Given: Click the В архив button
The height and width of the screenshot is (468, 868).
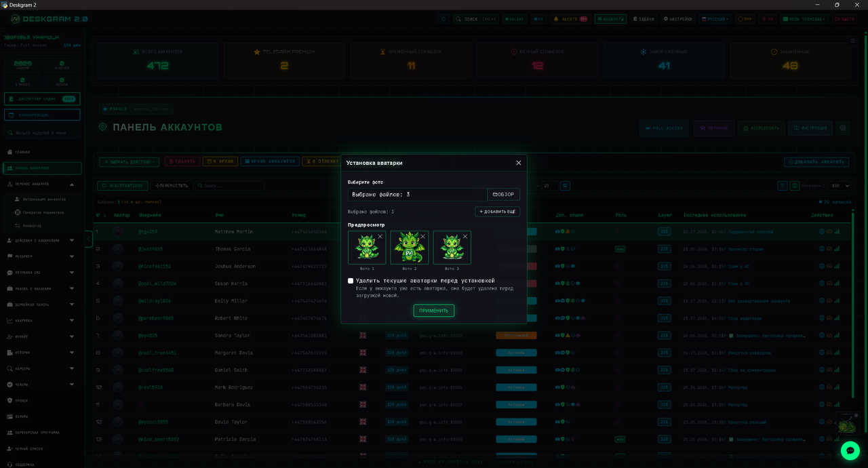Looking at the screenshot, I should pos(220,161).
